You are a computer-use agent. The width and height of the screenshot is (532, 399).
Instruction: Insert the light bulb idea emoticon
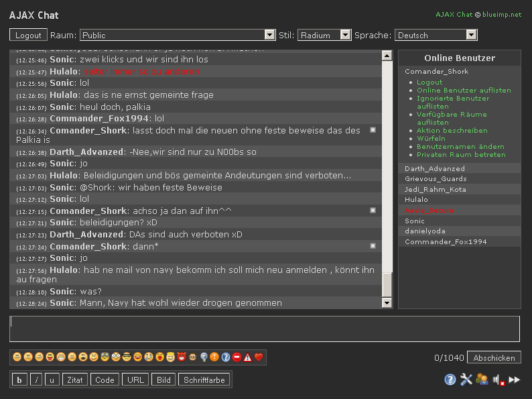coord(204,357)
